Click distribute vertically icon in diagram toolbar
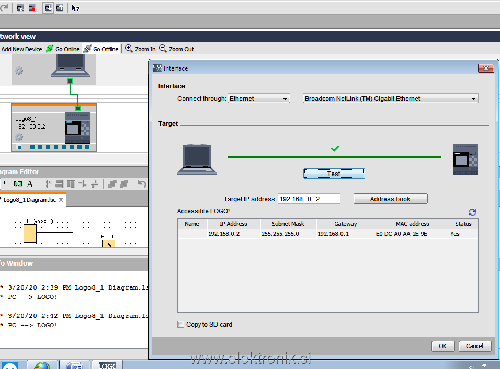 (94, 184)
